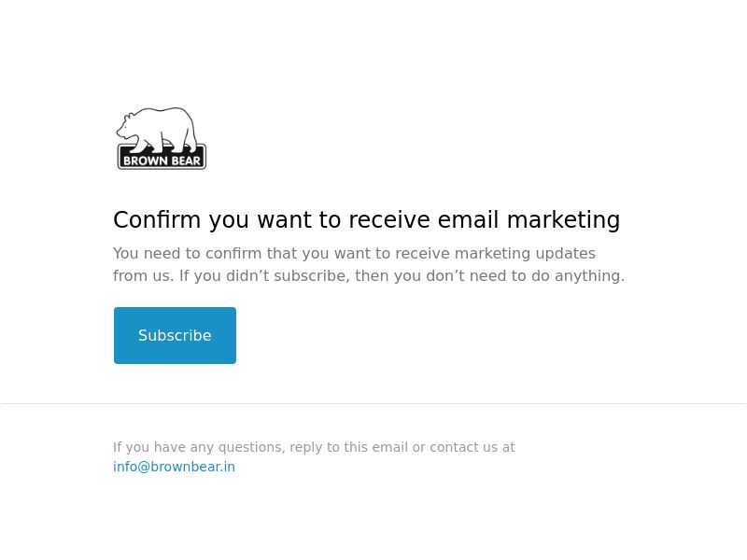Select the BROWN BEAR black label banner
This screenshot has width=747, height=560.
point(162,157)
